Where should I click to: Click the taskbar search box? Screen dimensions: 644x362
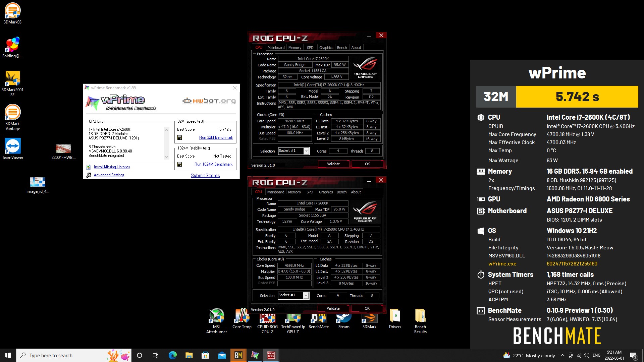coord(74,355)
